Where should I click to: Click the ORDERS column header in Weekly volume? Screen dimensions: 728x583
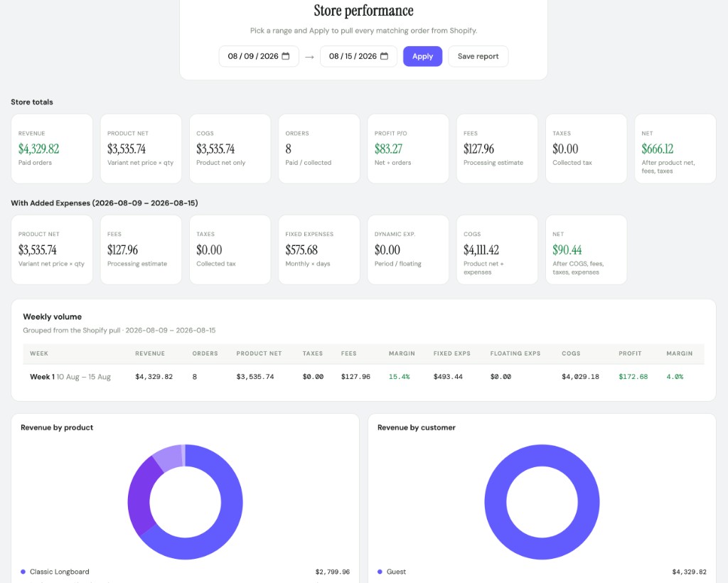[x=205, y=353]
